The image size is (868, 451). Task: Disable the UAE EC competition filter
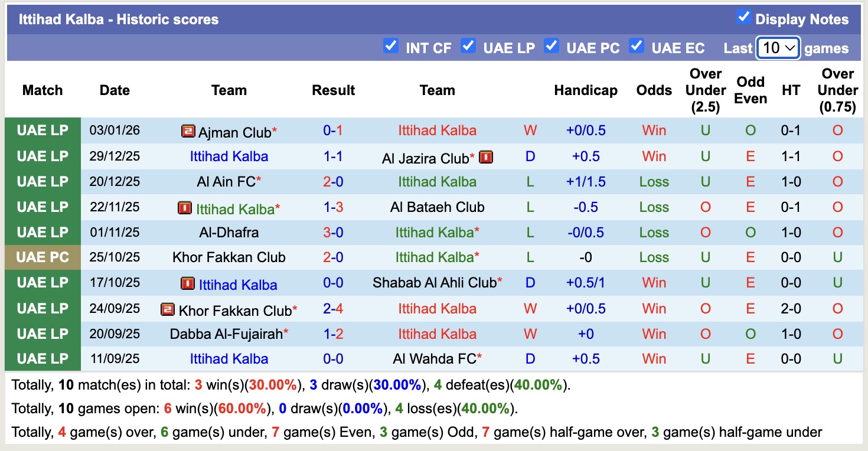(637, 45)
